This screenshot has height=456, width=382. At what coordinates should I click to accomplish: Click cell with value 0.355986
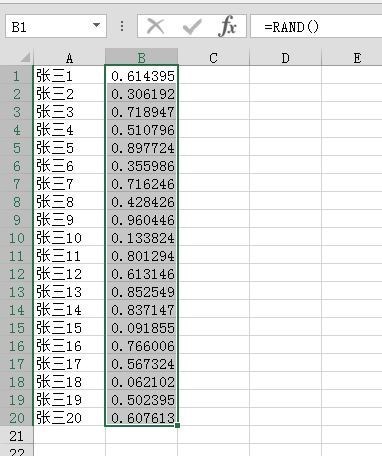pos(142,166)
